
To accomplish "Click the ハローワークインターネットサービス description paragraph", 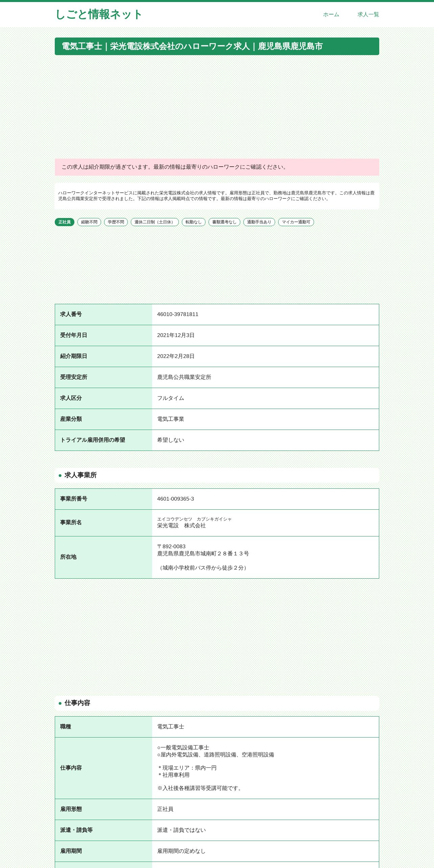I will coord(217,196).
